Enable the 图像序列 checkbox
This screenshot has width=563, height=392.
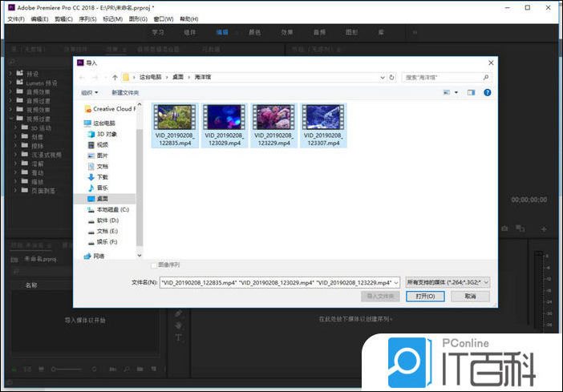154,265
